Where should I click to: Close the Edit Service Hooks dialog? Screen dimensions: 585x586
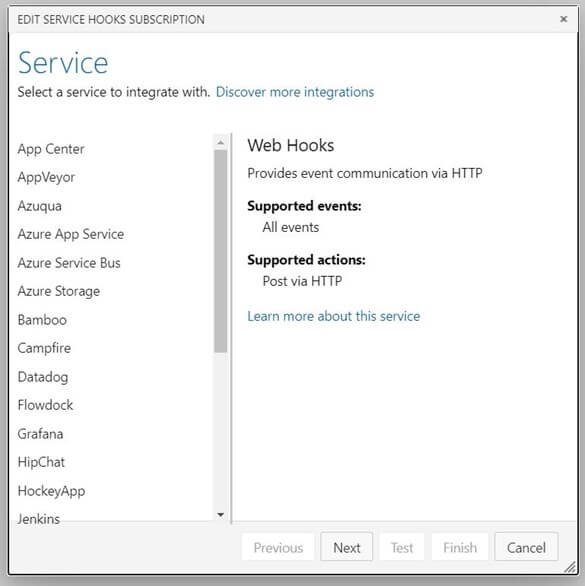click(563, 19)
